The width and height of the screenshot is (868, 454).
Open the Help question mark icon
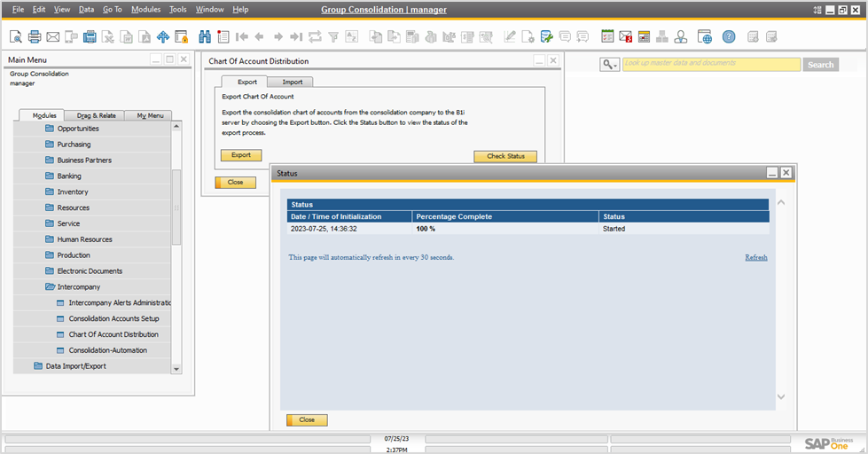729,37
